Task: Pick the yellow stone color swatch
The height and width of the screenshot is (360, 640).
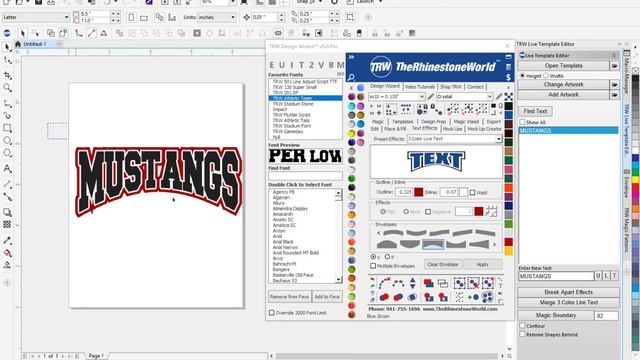Action: click(351, 133)
